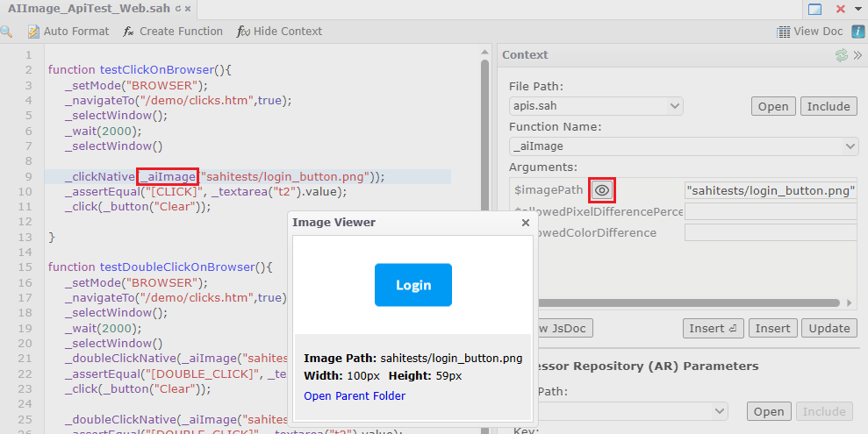Viewport: 868px width, 434px height.
Task: Click the Create Function fx icon
Action: (128, 32)
